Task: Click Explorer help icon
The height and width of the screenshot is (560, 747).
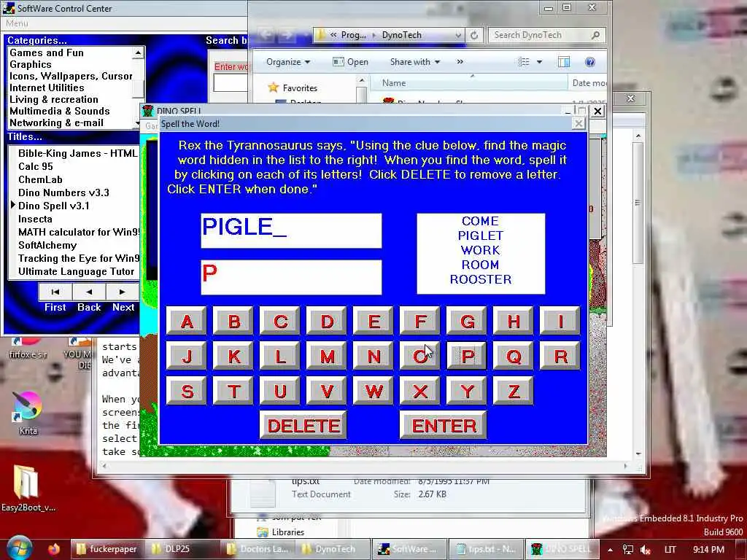Action: 589,62
